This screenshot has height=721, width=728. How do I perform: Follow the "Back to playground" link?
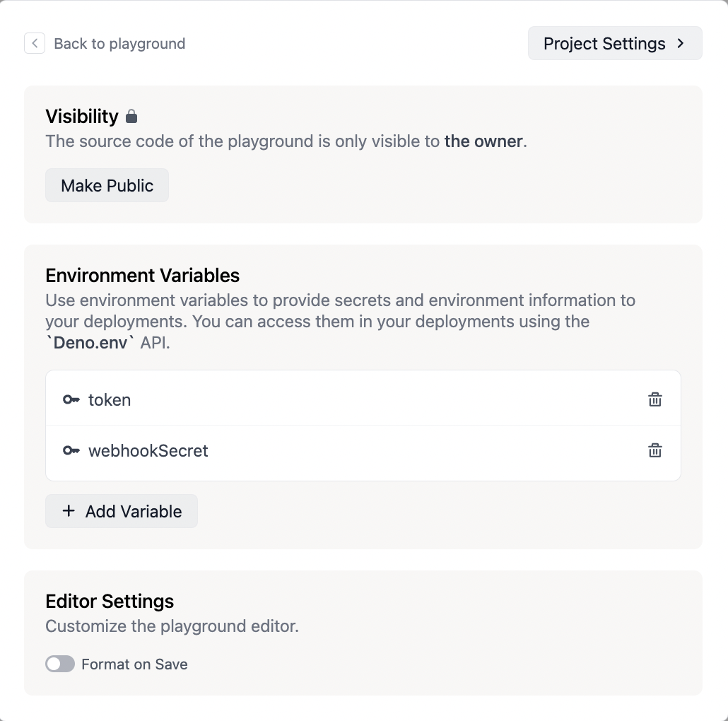[119, 44]
